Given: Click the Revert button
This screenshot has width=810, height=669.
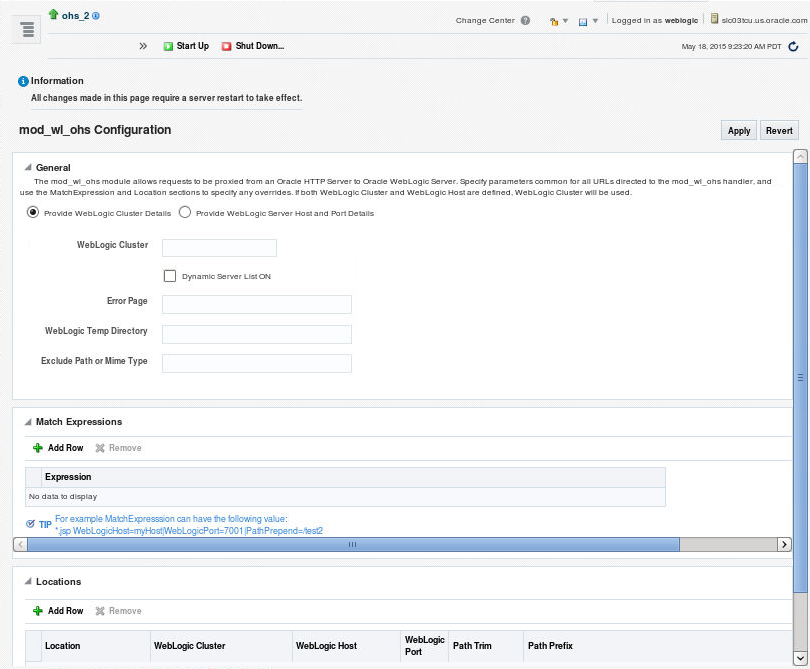Looking at the screenshot, I should tap(779, 131).
